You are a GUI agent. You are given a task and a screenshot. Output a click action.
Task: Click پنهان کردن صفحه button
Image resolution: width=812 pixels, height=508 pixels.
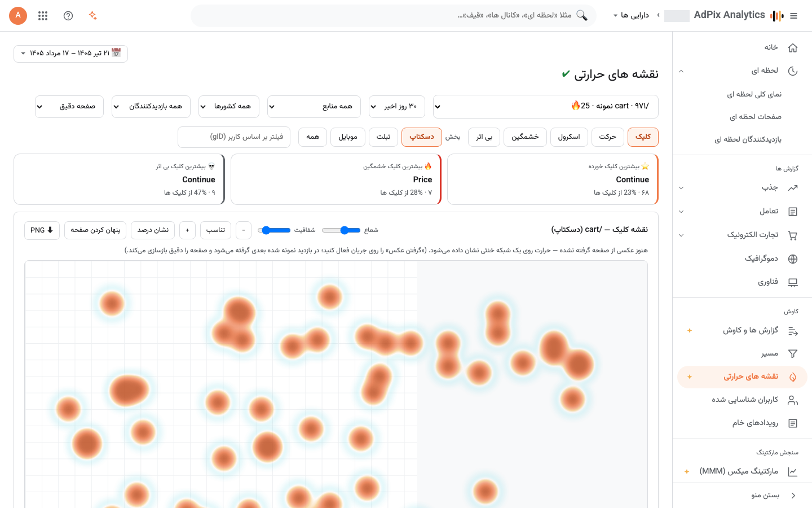tap(95, 230)
